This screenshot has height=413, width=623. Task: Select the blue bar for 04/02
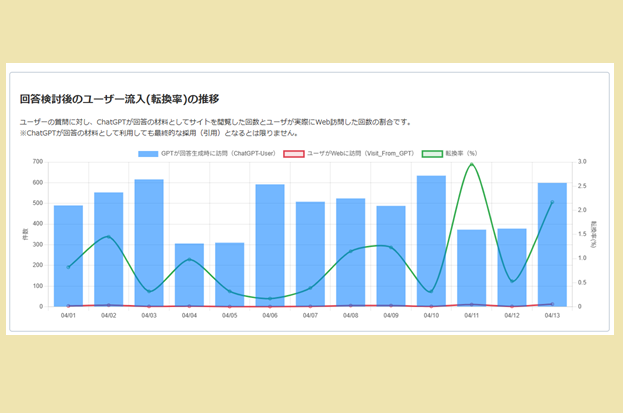[108, 249]
